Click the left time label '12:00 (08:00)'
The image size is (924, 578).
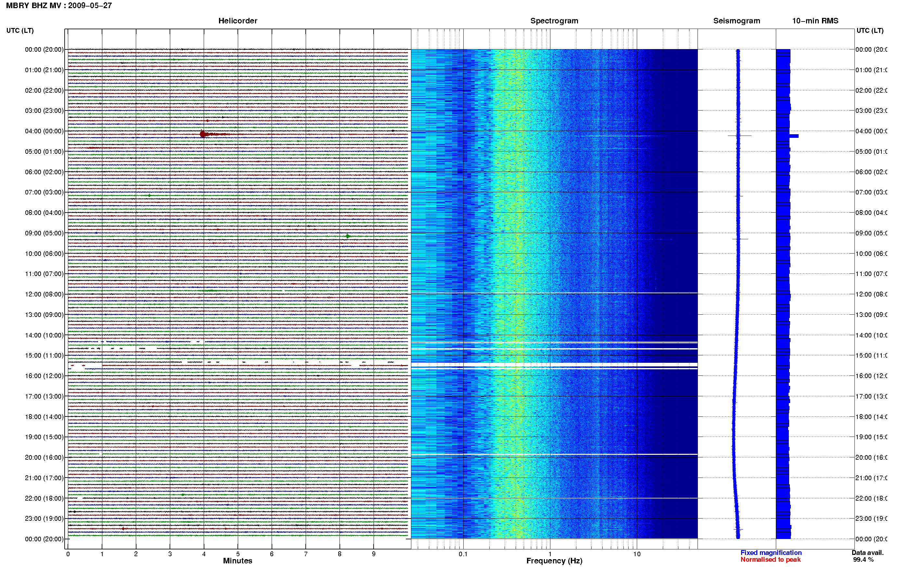tap(44, 294)
